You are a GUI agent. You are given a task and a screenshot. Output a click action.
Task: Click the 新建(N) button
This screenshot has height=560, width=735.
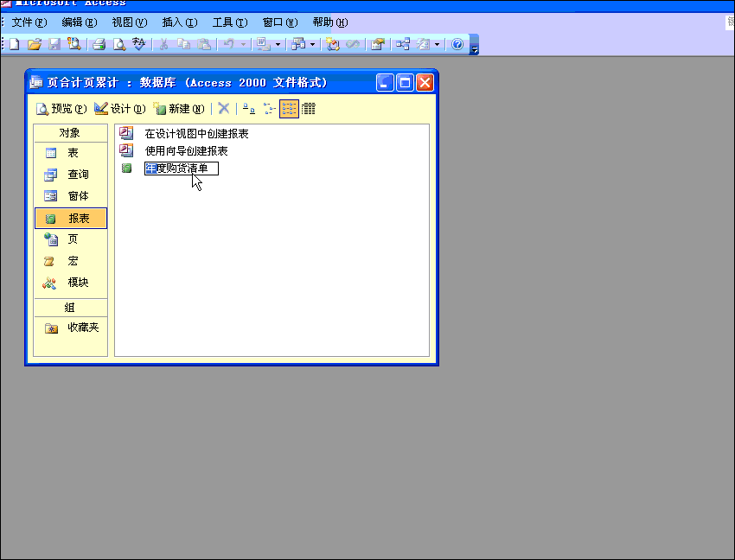click(179, 109)
